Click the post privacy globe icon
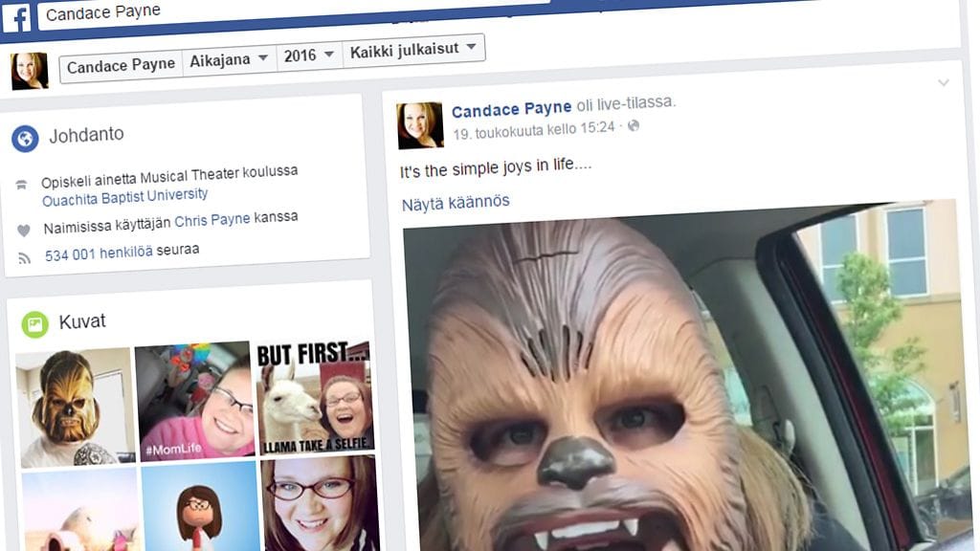 (633, 126)
